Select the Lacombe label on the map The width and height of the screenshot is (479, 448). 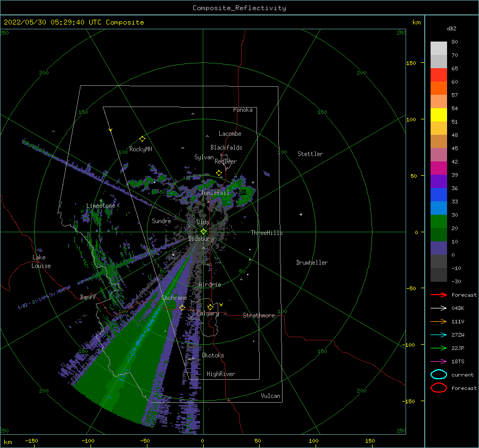pyautogui.click(x=230, y=134)
